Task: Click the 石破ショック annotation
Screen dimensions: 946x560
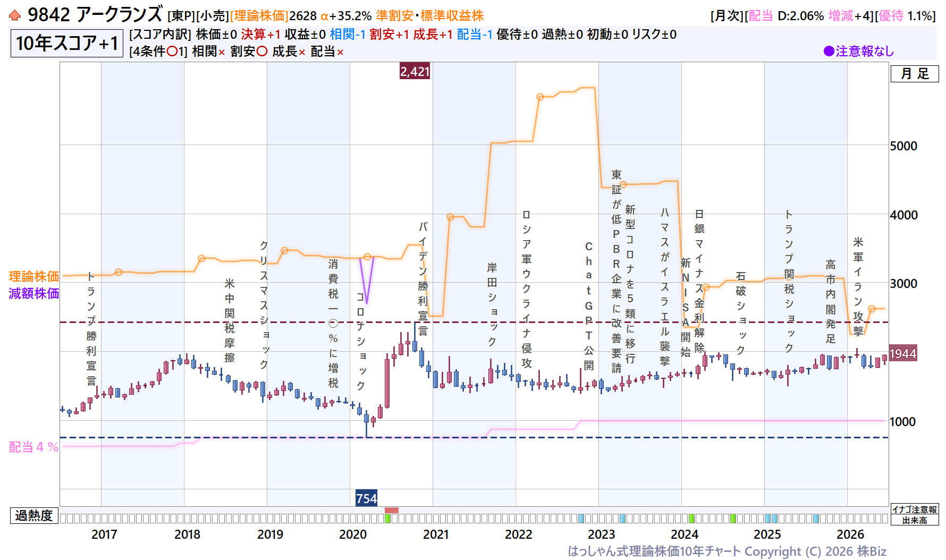Action: 741,313
